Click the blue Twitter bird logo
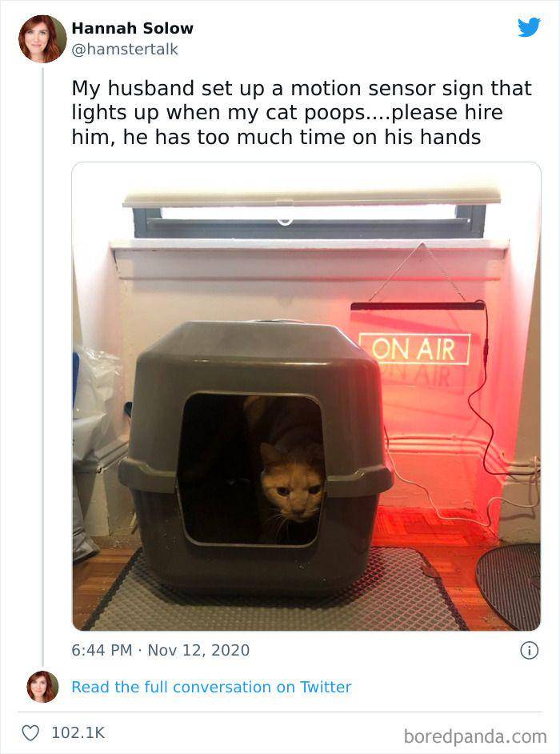Viewport: 560px width, 754px height. [529, 27]
